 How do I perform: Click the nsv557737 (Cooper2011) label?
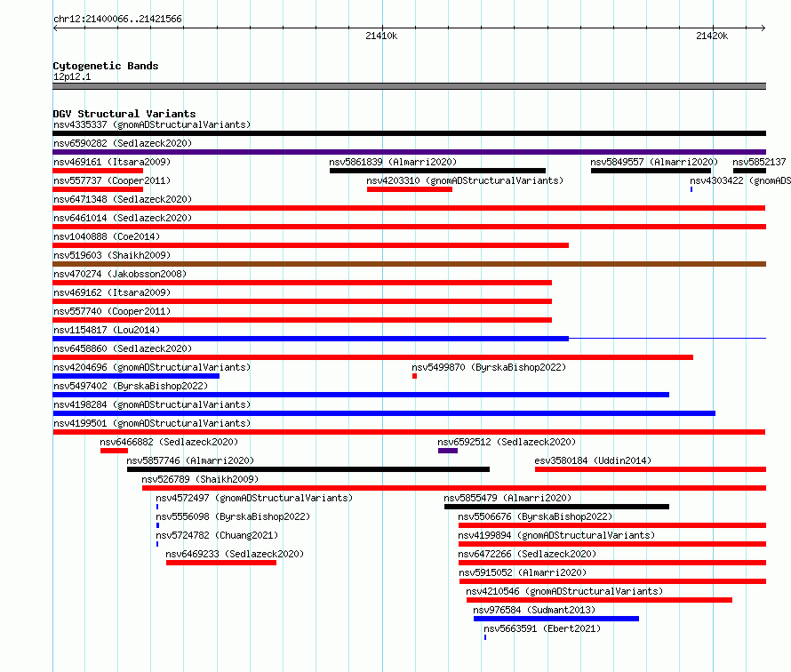pyautogui.click(x=112, y=180)
